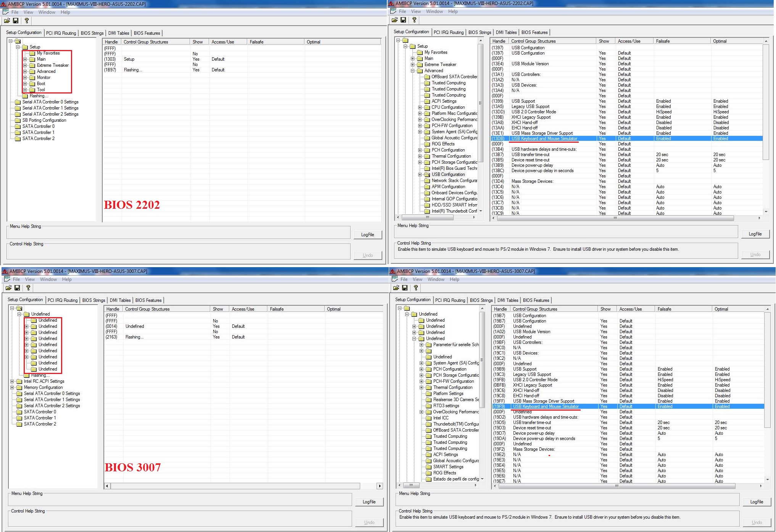Expand the Intel RC ACPI Settings node
Screen dimensions: 776x532
12,381
